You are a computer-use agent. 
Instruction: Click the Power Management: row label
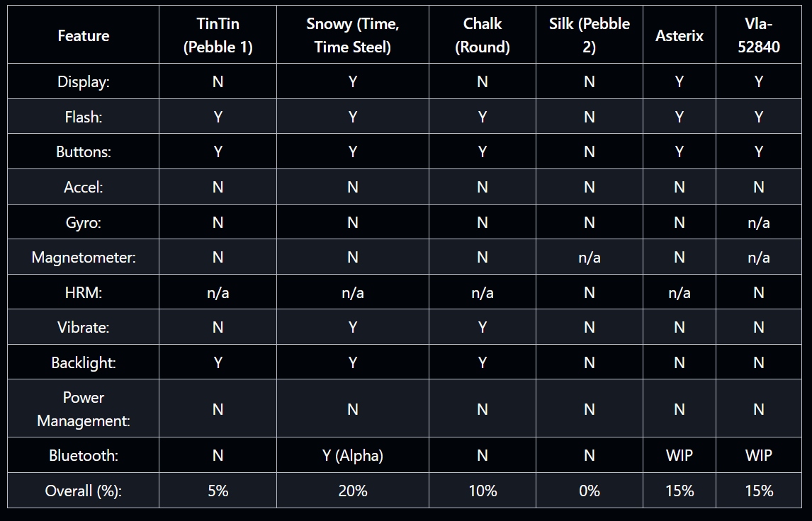pos(84,409)
